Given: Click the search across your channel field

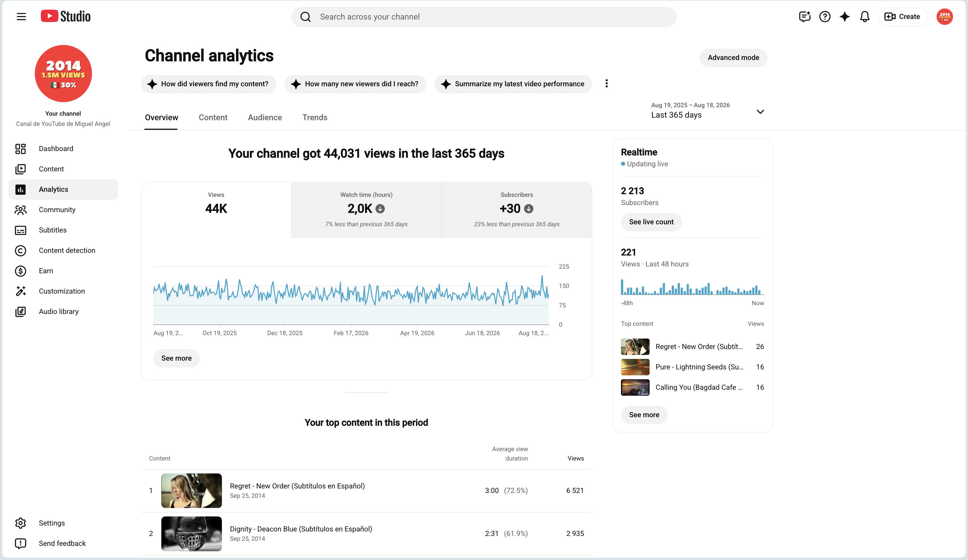Looking at the screenshot, I should point(484,17).
